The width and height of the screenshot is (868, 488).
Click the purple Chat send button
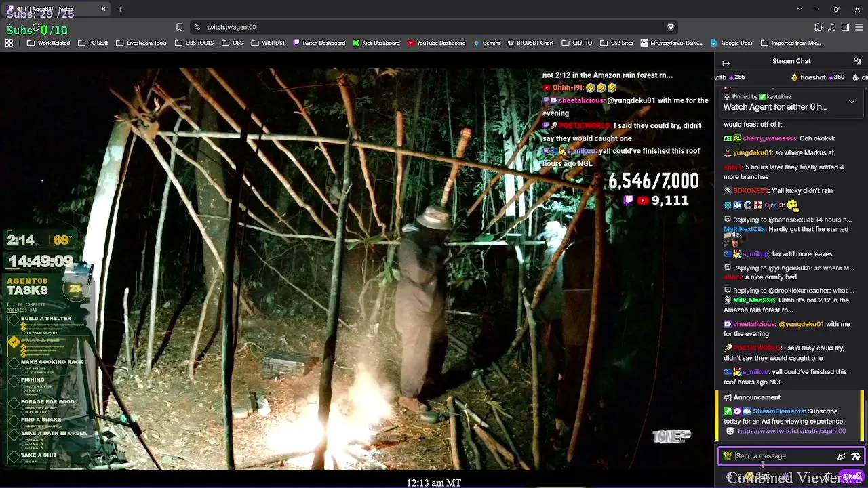[x=852, y=476]
